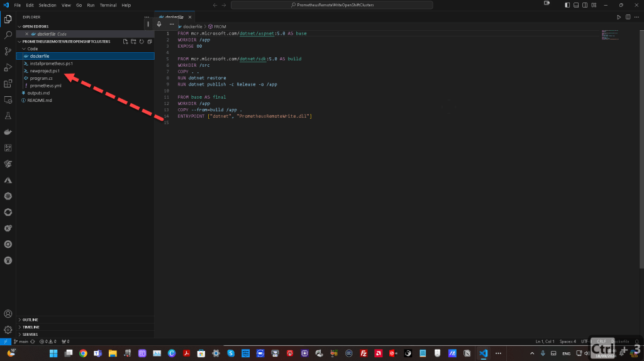Open the Go menu
The width and height of the screenshot is (644, 361).
coord(79,5)
